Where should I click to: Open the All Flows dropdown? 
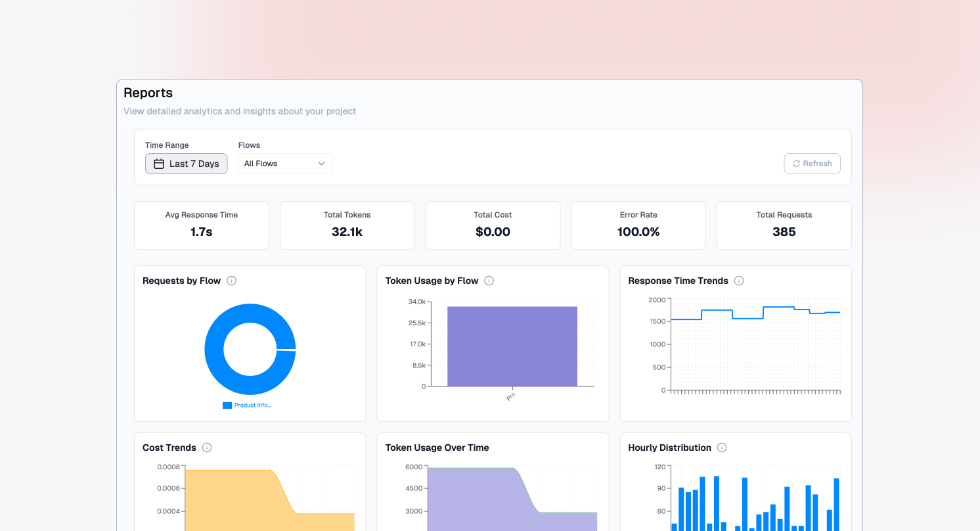tap(285, 164)
